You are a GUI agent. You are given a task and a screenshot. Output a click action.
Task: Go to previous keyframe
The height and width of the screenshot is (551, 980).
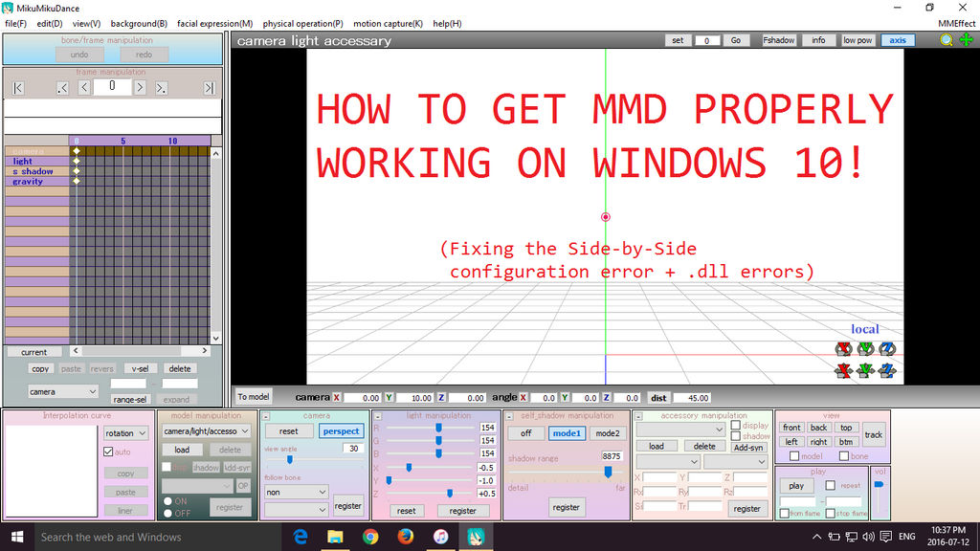click(x=62, y=88)
